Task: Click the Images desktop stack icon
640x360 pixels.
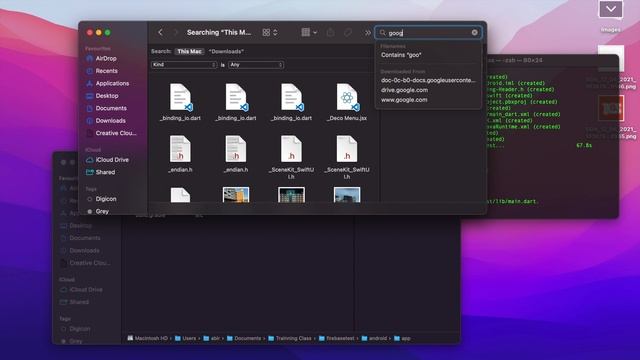Action: (x=611, y=10)
